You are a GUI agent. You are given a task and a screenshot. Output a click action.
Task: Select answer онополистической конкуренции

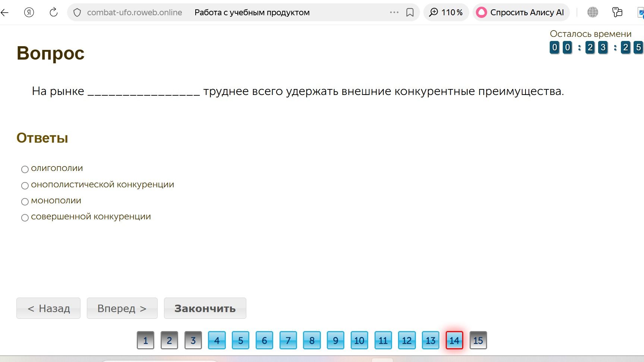(x=25, y=185)
